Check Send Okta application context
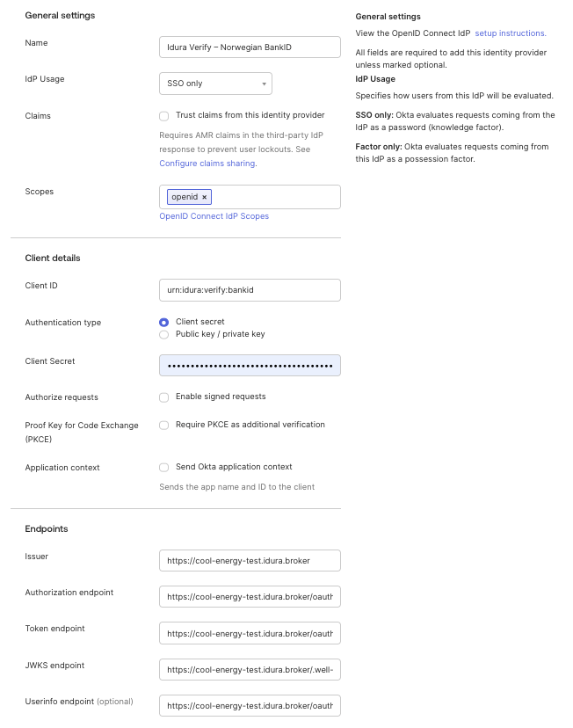573x728 pixels. click(x=163, y=467)
